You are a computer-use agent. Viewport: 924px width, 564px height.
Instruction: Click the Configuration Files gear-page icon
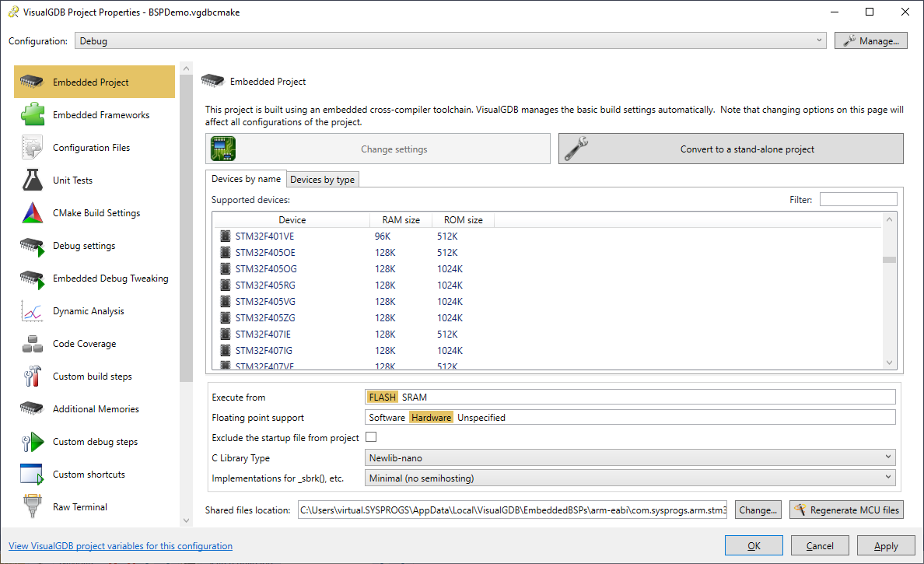33,147
